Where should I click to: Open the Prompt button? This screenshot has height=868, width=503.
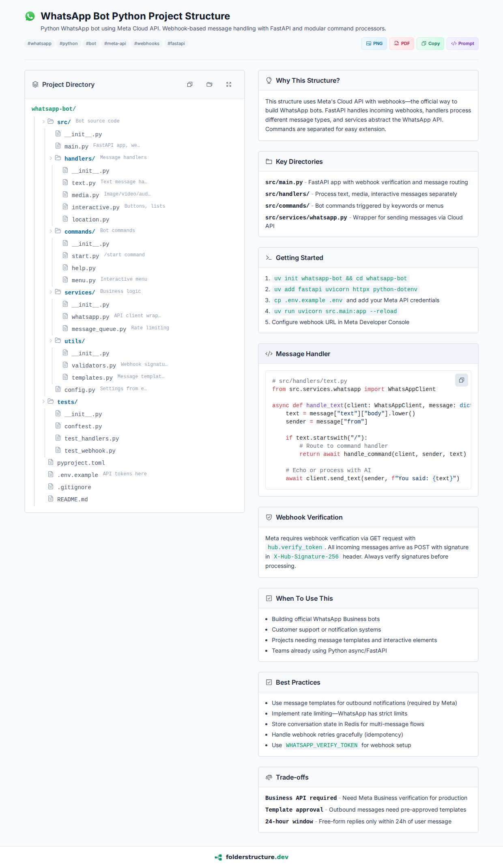(x=462, y=43)
